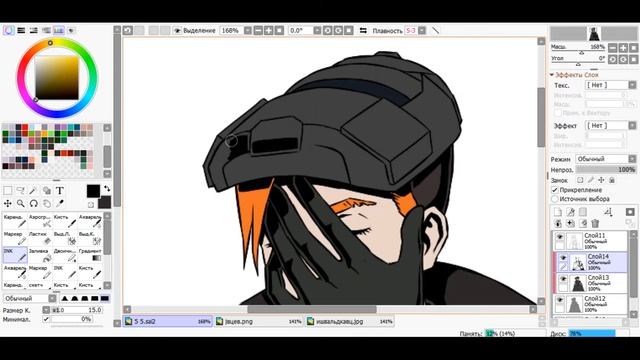640x360 pixels.
Task: Create a new linework layer
Action: tap(570, 212)
